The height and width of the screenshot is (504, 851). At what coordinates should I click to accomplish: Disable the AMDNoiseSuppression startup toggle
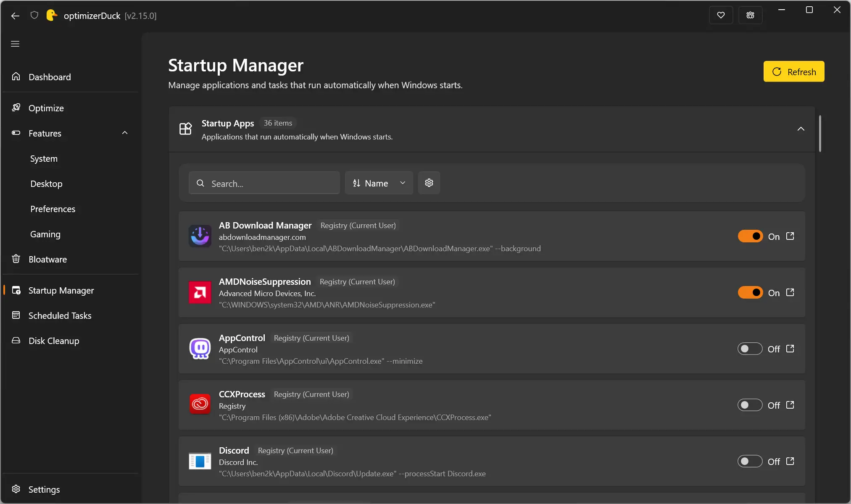[x=750, y=293]
